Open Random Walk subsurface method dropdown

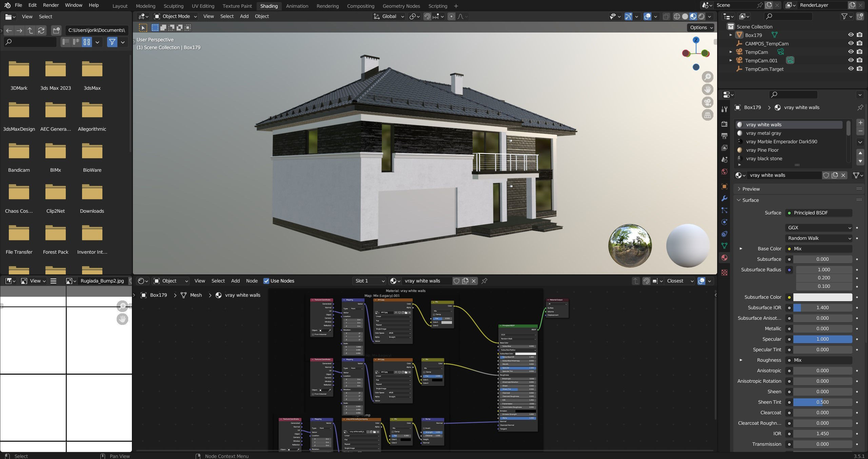(818, 238)
